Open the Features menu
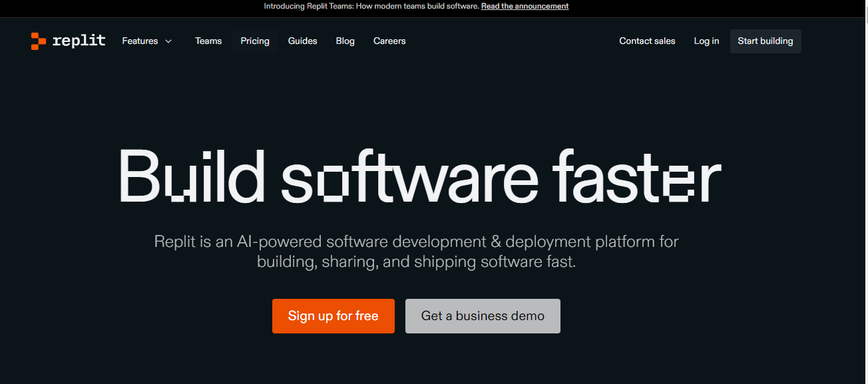The image size is (868, 384). [x=140, y=41]
